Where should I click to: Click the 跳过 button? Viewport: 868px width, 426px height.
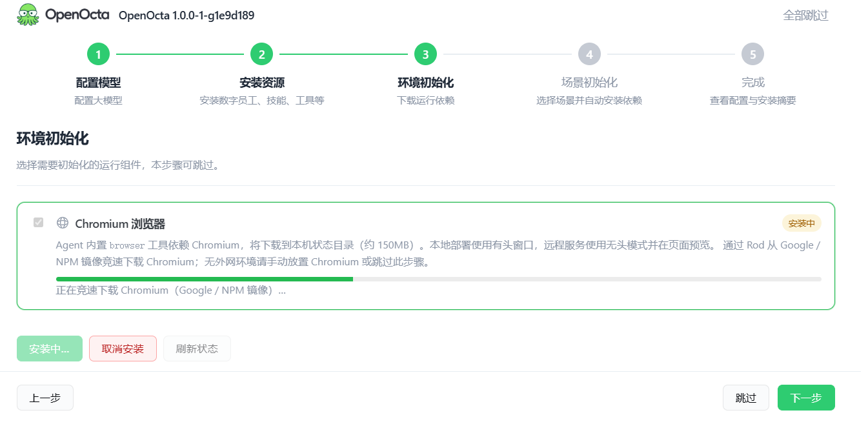click(746, 398)
